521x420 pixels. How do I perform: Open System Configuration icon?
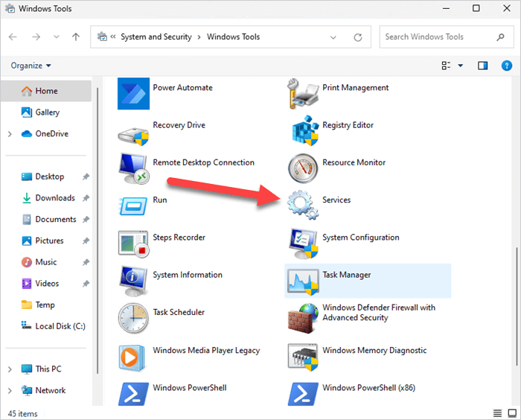[x=304, y=244]
